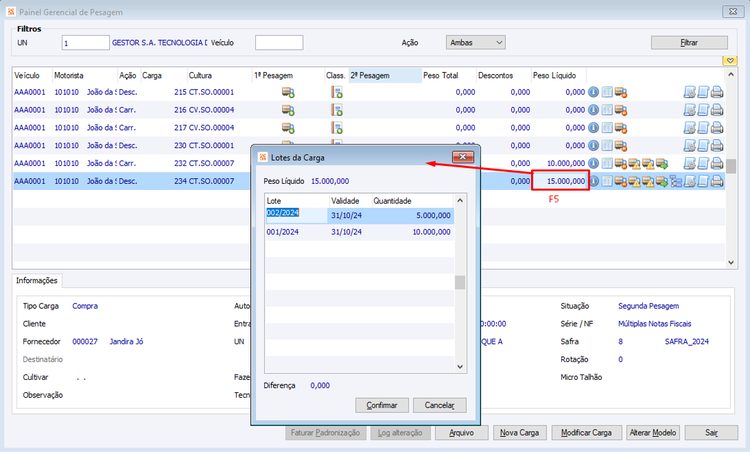Click first truck warning icon on carga 234 row
Screen dimensions: 750x452
pyautogui.click(x=634, y=181)
